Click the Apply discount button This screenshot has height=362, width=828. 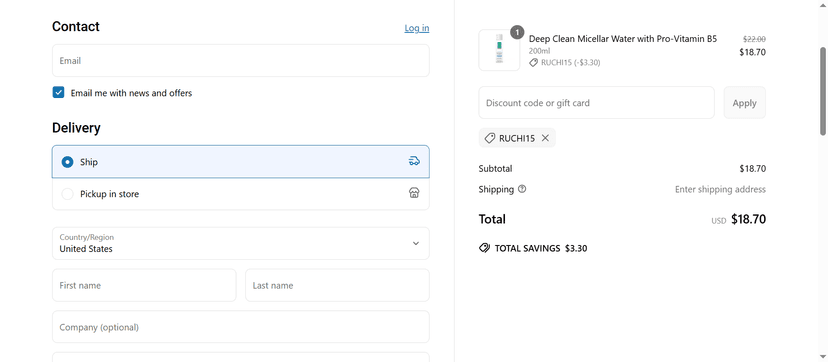click(x=745, y=102)
